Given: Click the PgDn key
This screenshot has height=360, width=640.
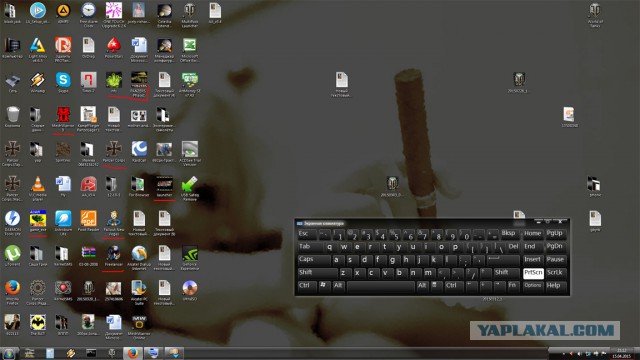Looking at the screenshot, I should (555, 247).
